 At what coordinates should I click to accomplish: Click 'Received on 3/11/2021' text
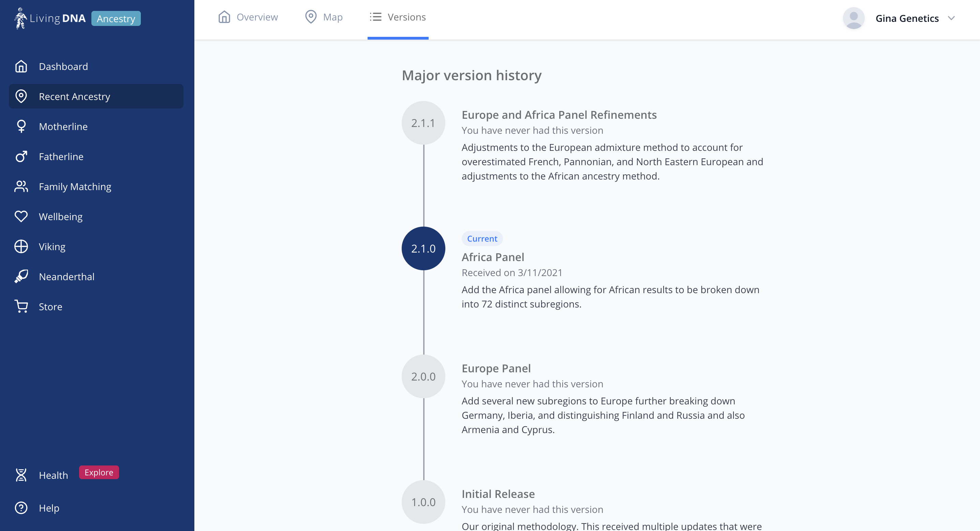tap(512, 273)
